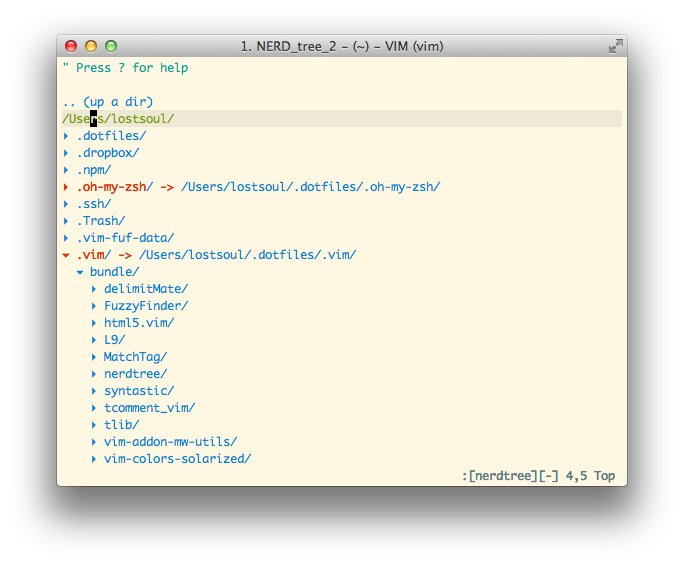Expand the .Trash/ folder arrow
Screen dimensions: 684x565
tap(66, 221)
